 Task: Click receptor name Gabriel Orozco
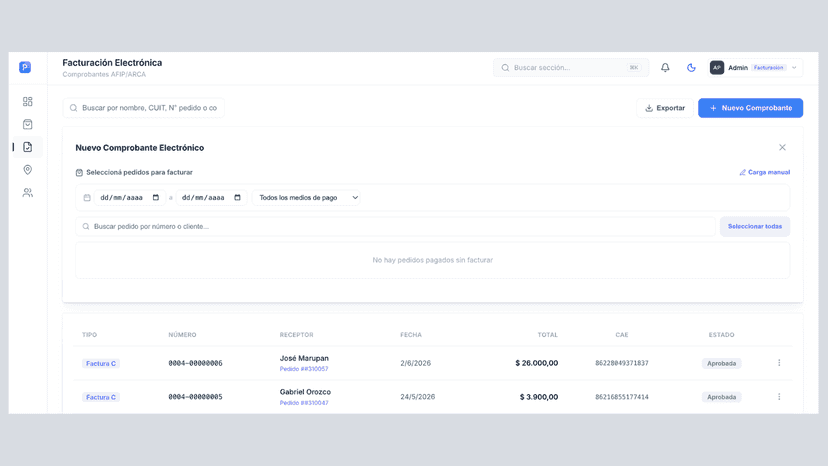click(x=305, y=392)
